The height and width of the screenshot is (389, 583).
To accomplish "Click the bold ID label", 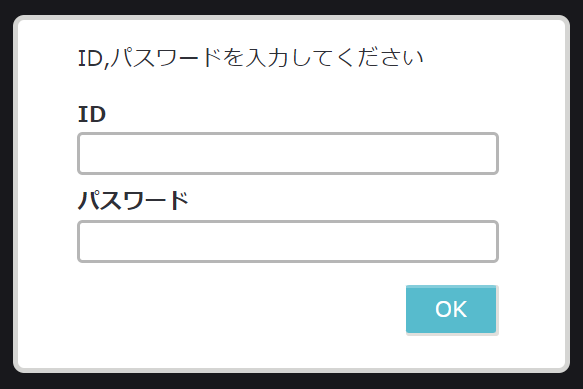I will [92, 114].
